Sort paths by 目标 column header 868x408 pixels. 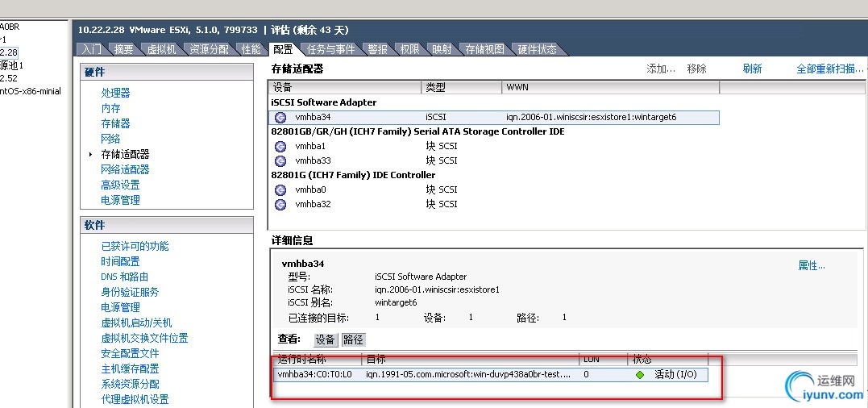click(471, 360)
